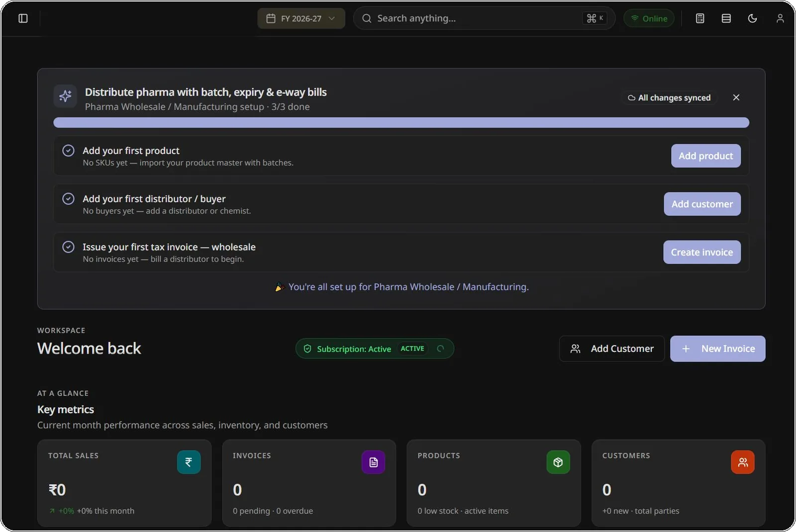The image size is (796, 532).
Task: Click the '0 pending · 0 overdue' text
Action: (x=273, y=511)
